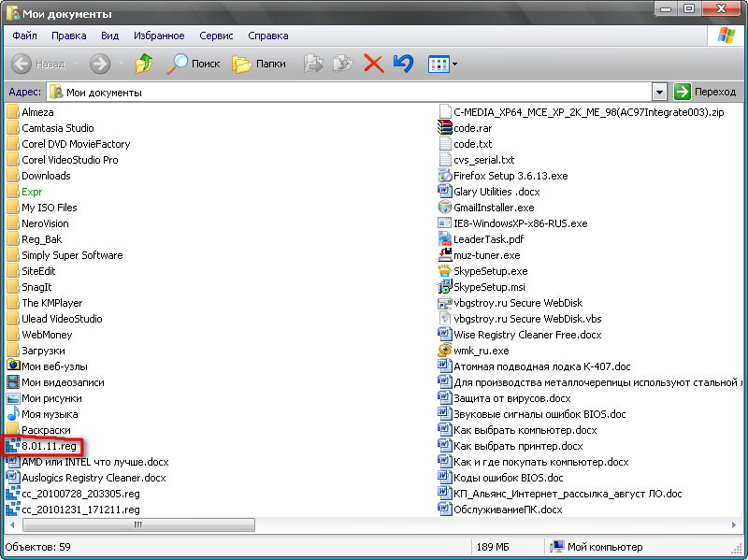Click the Переход go button
This screenshot has width=748, height=560.
705,92
